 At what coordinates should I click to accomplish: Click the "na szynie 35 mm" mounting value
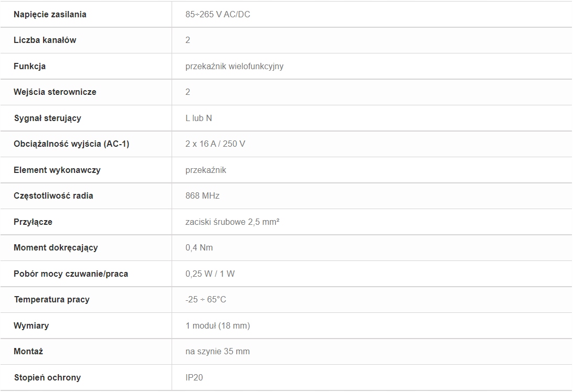tap(217, 351)
